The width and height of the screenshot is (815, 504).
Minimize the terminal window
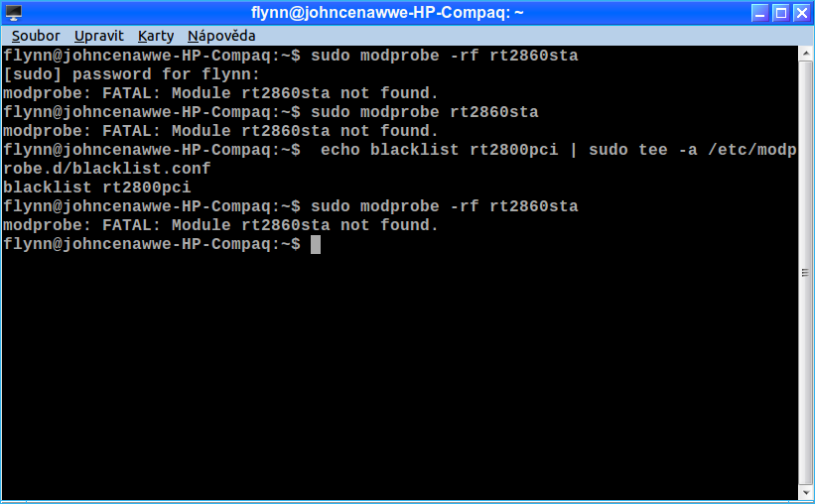759,13
